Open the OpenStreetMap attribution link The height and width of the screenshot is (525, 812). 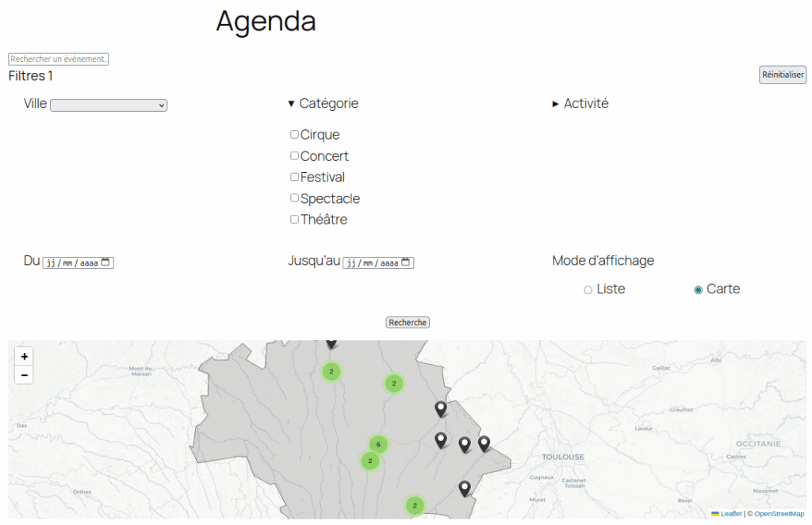(x=779, y=514)
